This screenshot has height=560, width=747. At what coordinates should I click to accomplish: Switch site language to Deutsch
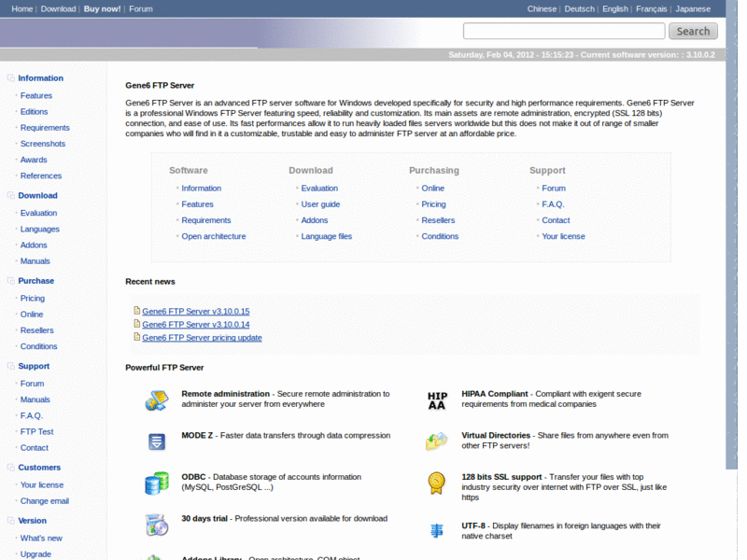579,8
